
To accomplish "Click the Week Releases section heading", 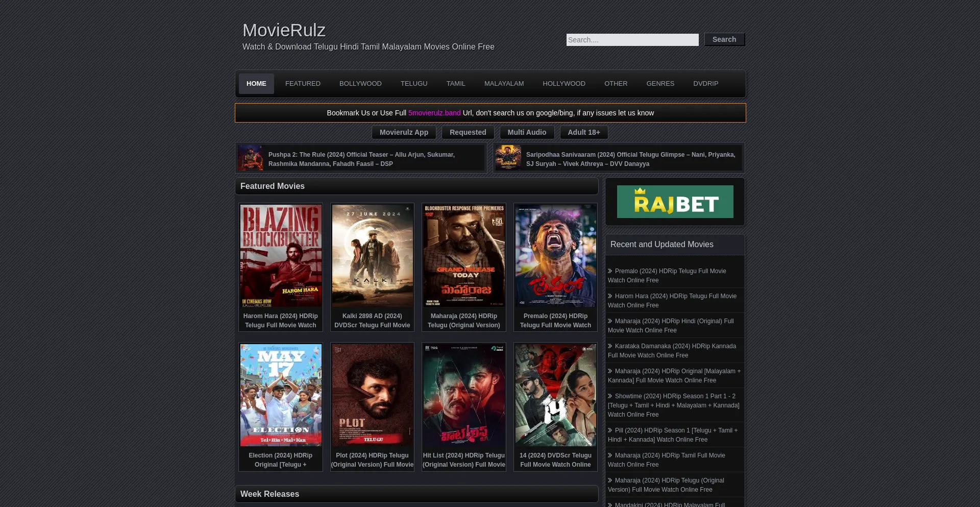I will click(x=269, y=494).
